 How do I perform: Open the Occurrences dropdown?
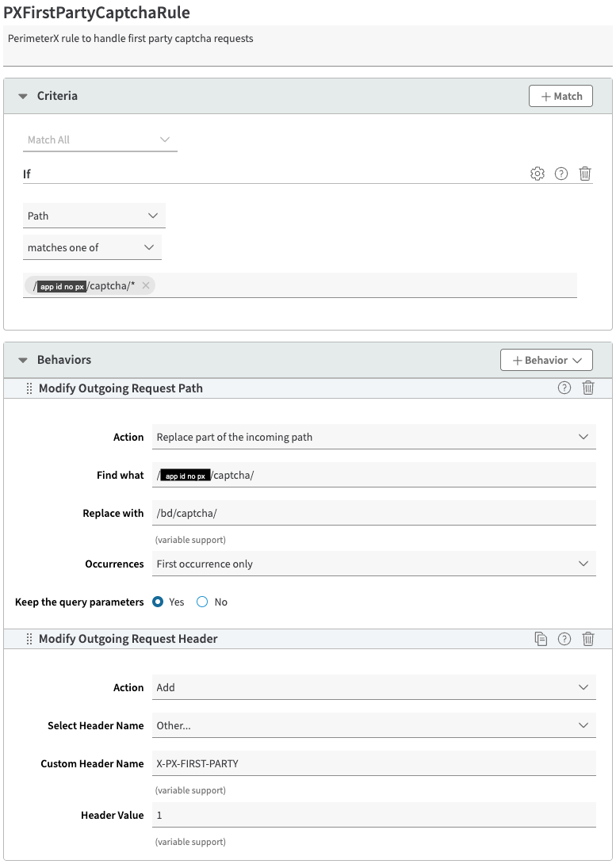click(373, 564)
